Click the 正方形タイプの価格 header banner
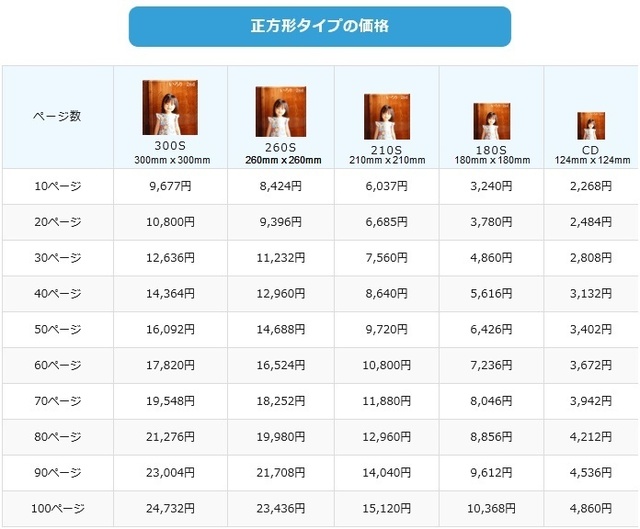640x529 pixels. click(x=320, y=27)
